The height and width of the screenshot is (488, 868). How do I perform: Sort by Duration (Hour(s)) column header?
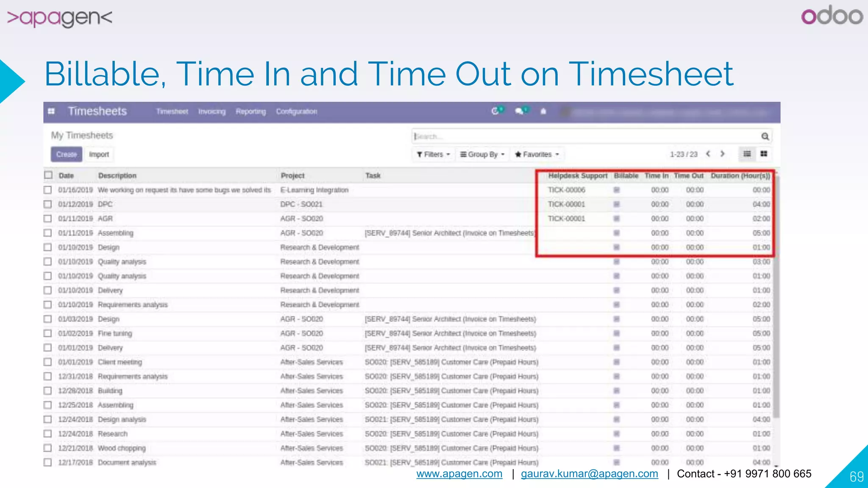coord(740,175)
